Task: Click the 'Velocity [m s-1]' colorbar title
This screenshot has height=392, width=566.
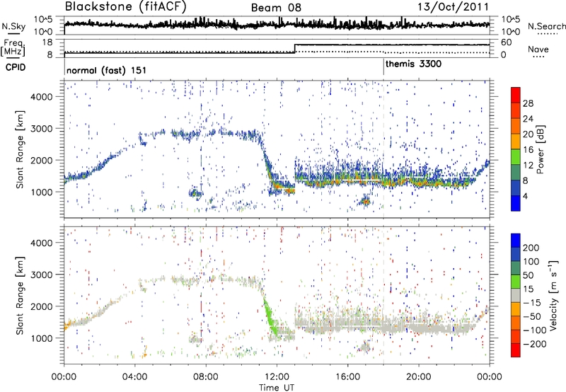Action: [x=553, y=295]
